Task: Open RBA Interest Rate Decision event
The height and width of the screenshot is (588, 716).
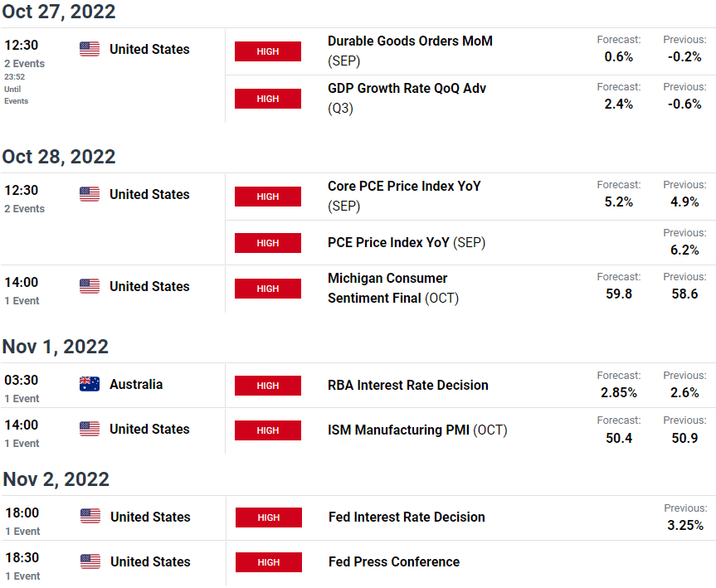Action: point(407,385)
